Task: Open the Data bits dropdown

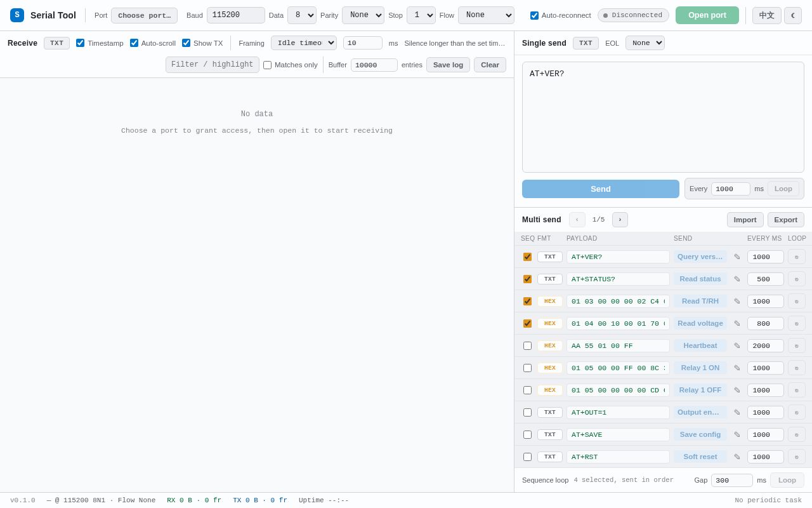Action: point(302,15)
